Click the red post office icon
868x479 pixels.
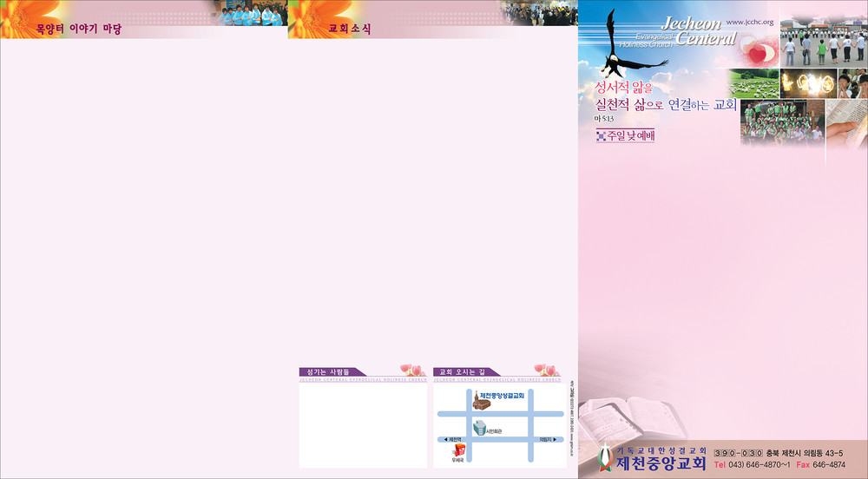tap(459, 449)
